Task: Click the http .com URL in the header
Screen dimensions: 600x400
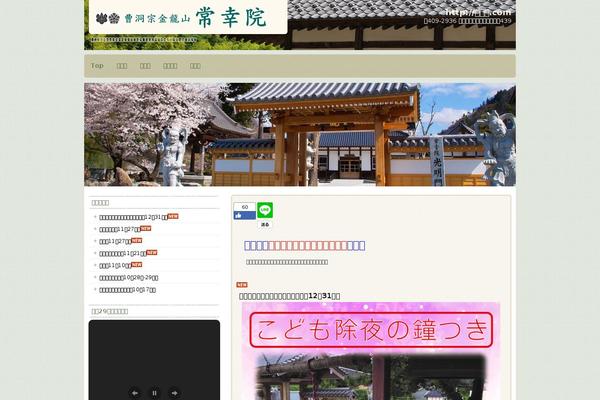Action: 478,13
